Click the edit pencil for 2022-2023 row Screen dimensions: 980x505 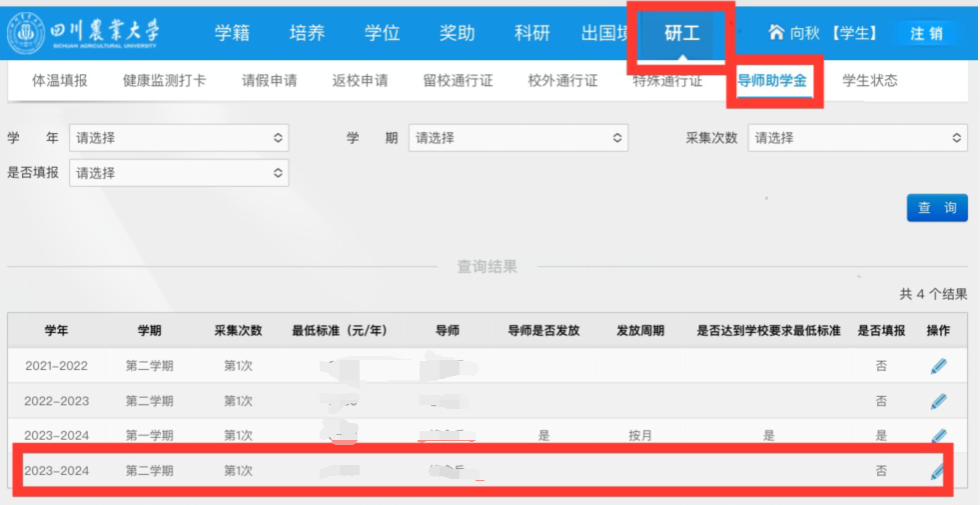coord(938,401)
